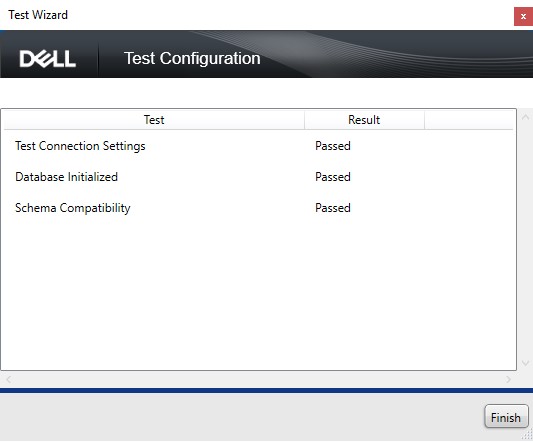533x442 pixels.
Task: Click the Test Configuration heading
Action: pos(192,58)
